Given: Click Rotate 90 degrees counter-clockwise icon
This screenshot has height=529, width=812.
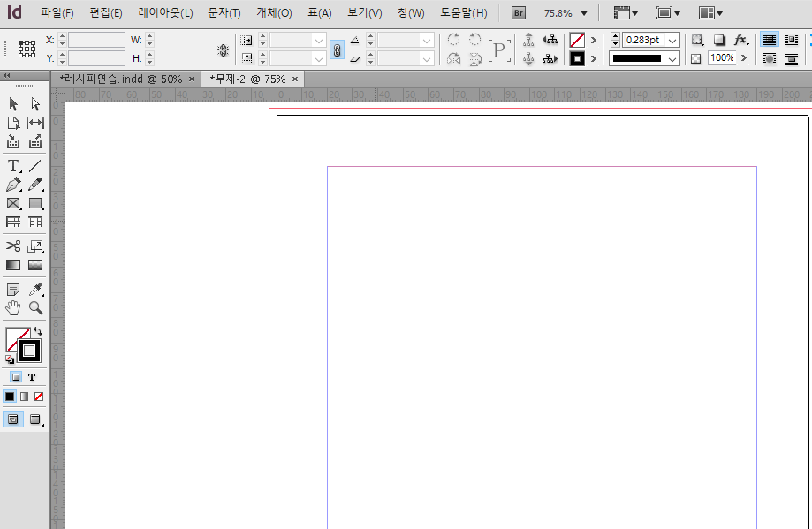Looking at the screenshot, I should (474, 40).
